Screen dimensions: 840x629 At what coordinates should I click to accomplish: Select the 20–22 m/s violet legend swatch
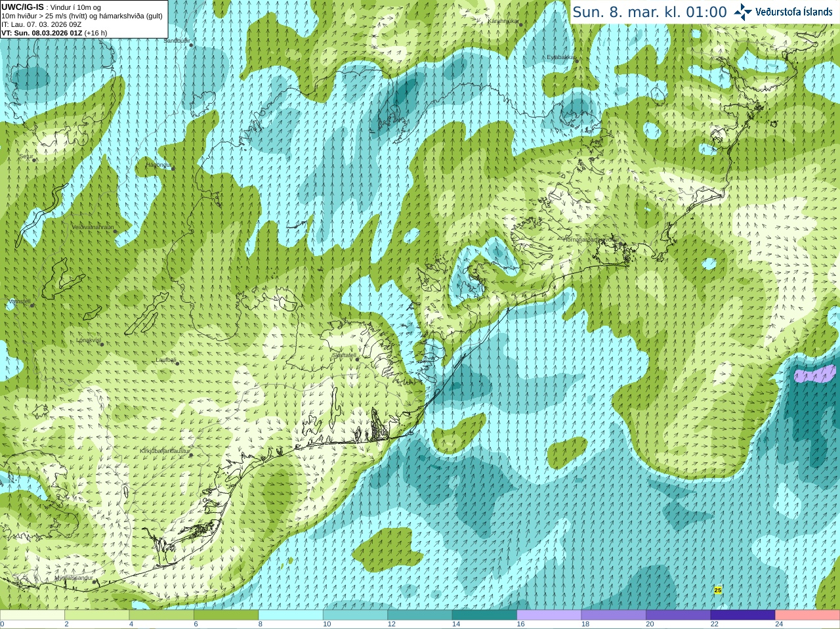679,615
